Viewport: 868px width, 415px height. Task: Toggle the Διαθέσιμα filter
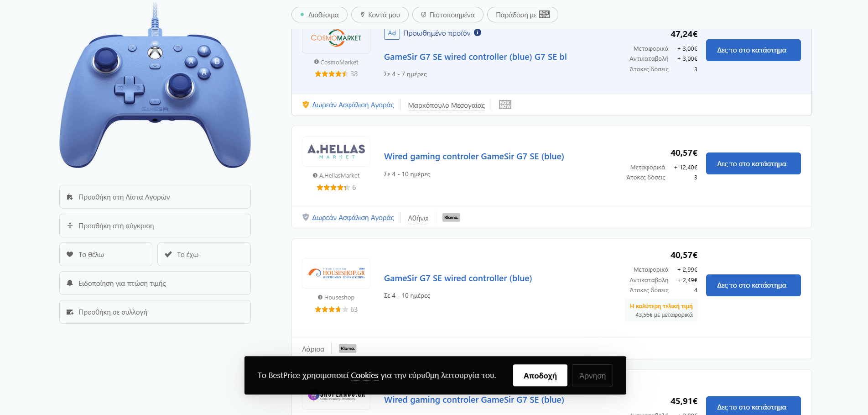pos(319,15)
